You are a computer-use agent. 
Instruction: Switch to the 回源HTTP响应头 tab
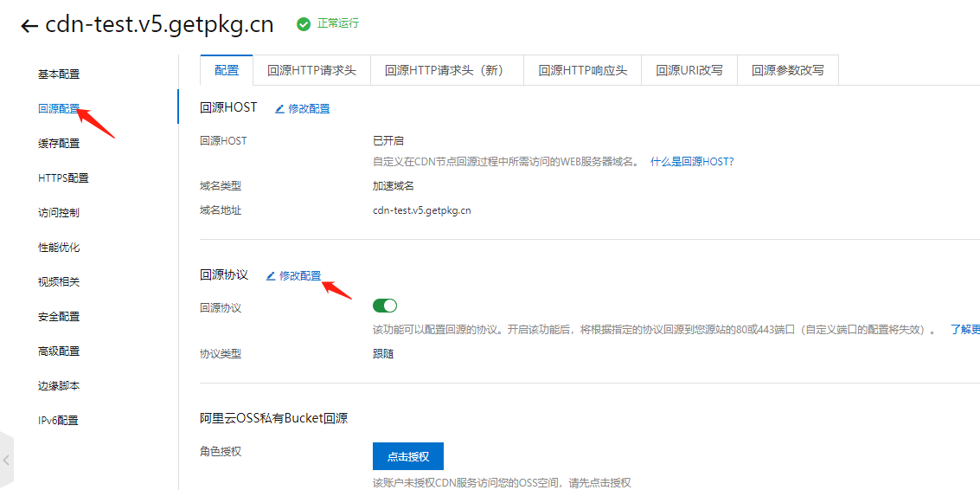click(582, 70)
